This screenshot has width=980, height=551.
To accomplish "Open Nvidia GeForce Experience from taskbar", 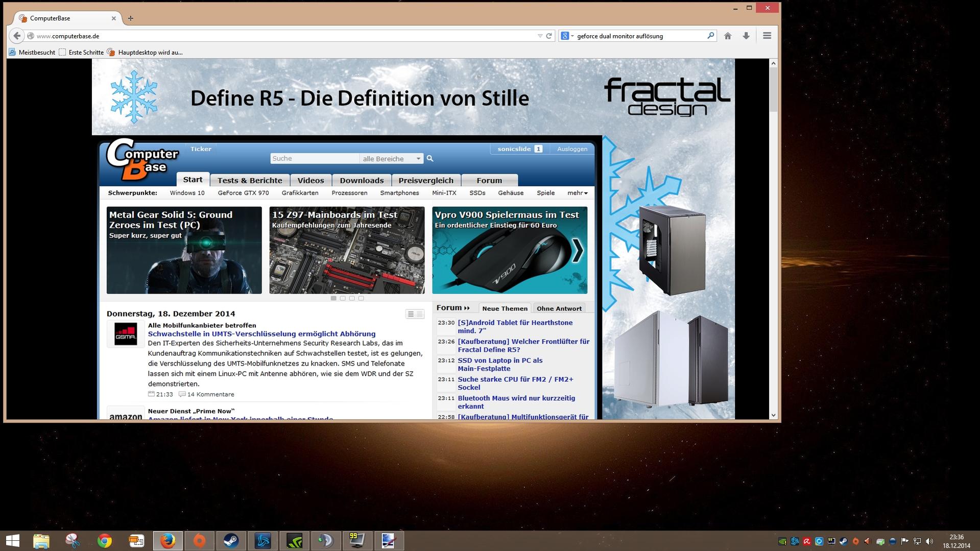I will tap(295, 541).
